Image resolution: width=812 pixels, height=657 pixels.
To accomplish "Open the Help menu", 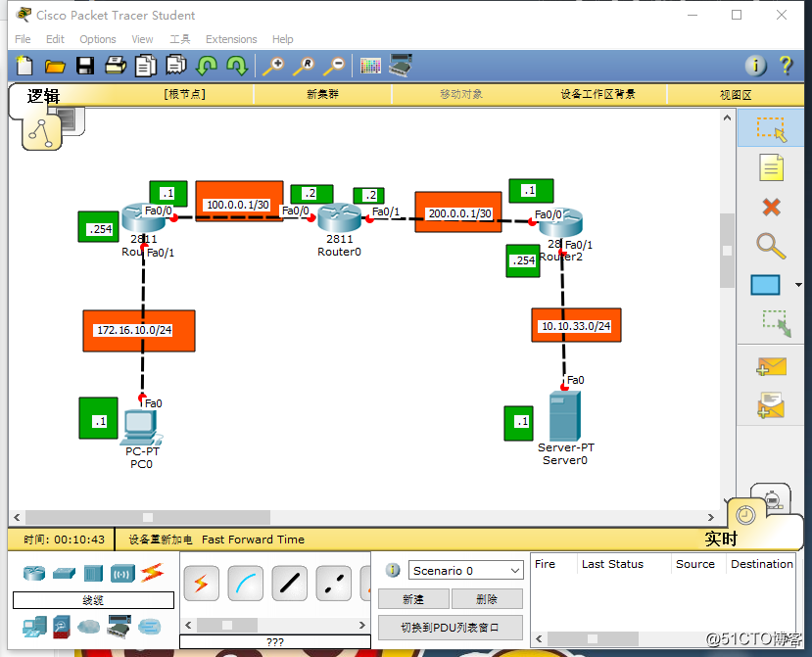I will (x=282, y=39).
